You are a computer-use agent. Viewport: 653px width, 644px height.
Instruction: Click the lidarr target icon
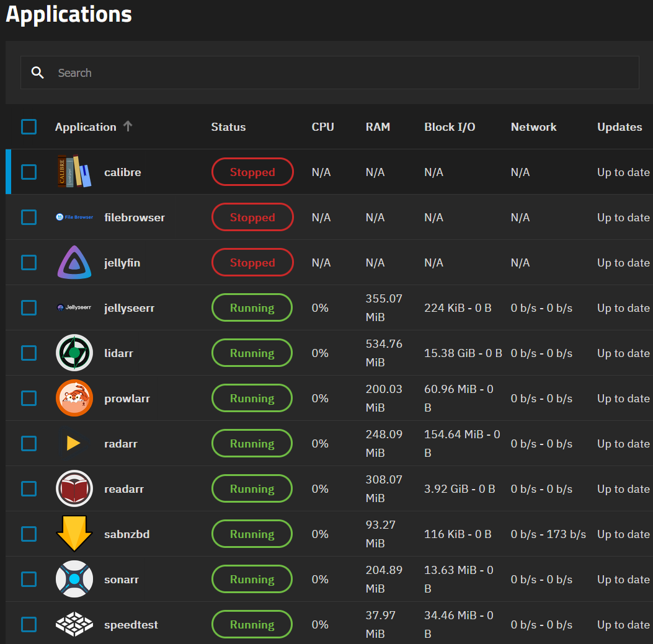click(74, 353)
